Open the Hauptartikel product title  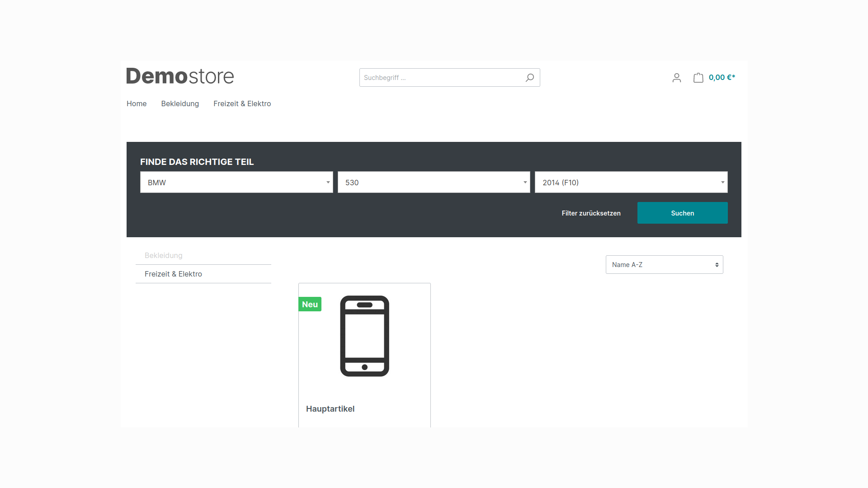(x=330, y=408)
